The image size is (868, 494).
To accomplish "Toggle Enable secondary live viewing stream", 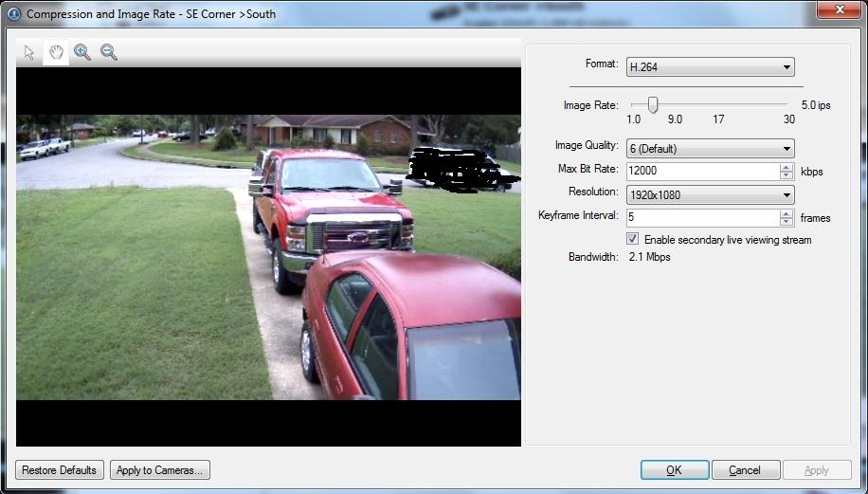I will (x=633, y=240).
